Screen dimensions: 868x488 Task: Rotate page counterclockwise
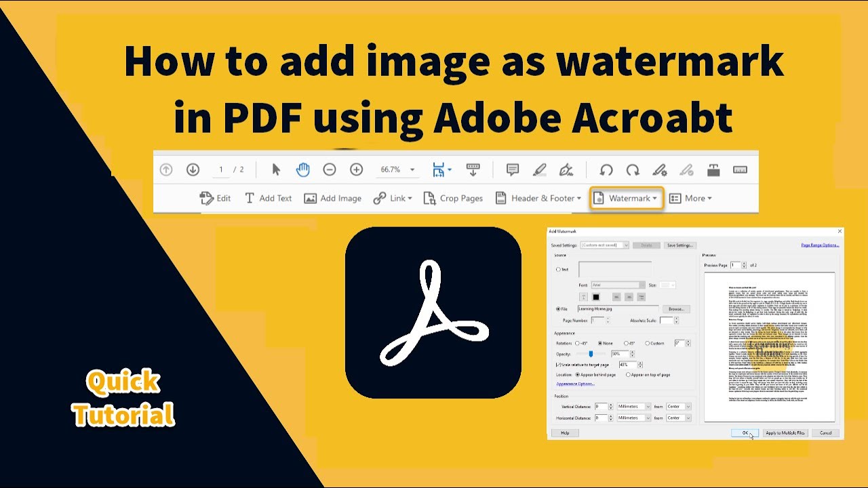tap(606, 170)
